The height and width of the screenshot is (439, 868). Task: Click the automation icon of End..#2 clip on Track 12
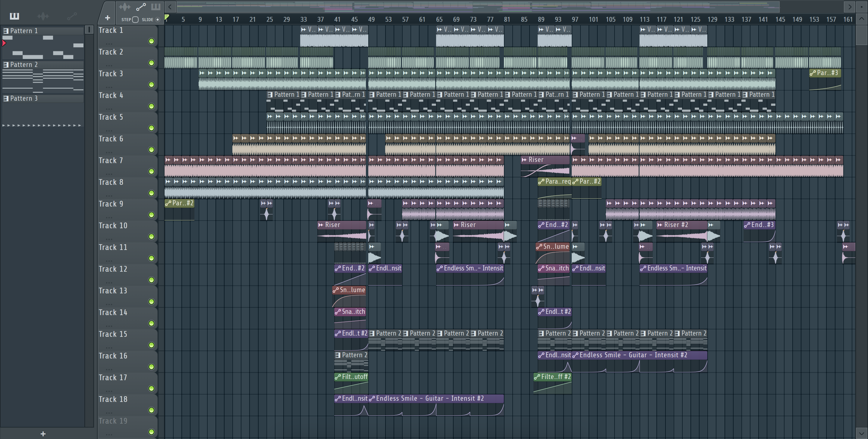click(x=338, y=268)
